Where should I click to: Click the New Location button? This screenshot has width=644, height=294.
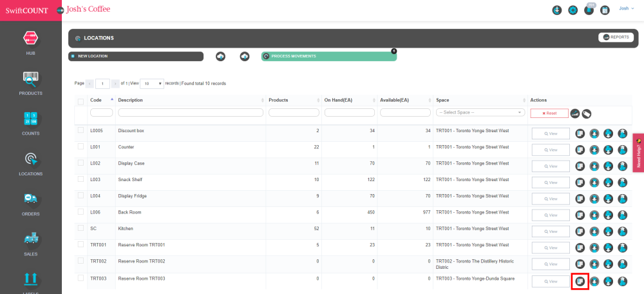[135, 56]
